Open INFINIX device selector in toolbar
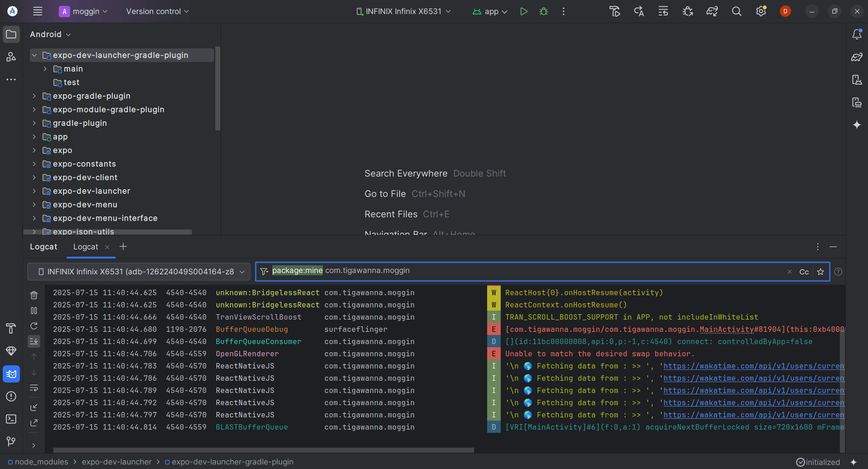The height and width of the screenshot is (469, 868). tap(403, 11)
